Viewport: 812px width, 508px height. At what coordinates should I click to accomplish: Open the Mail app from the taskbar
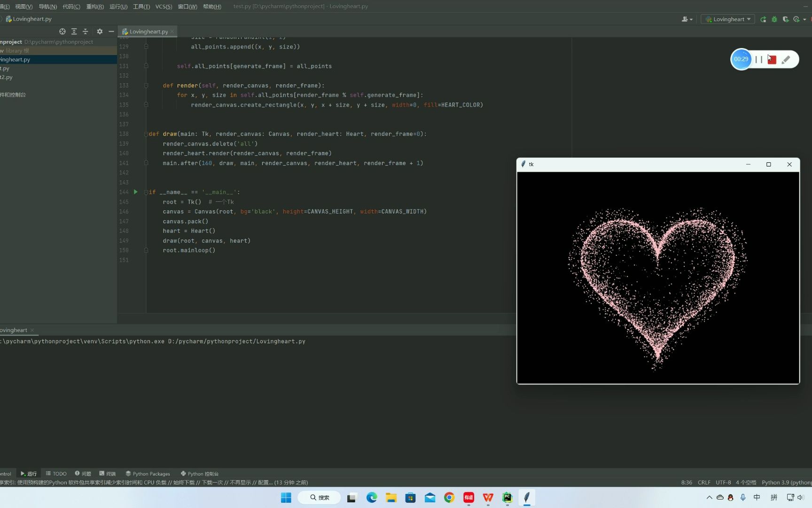coord(430,498)
